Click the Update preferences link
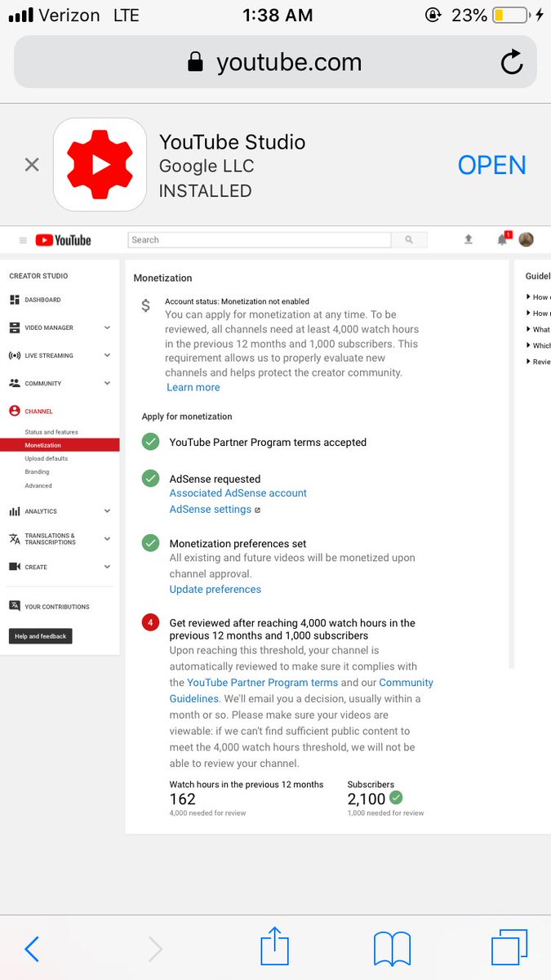The width and height of the screenshot is (551, 980). (216, 590)
